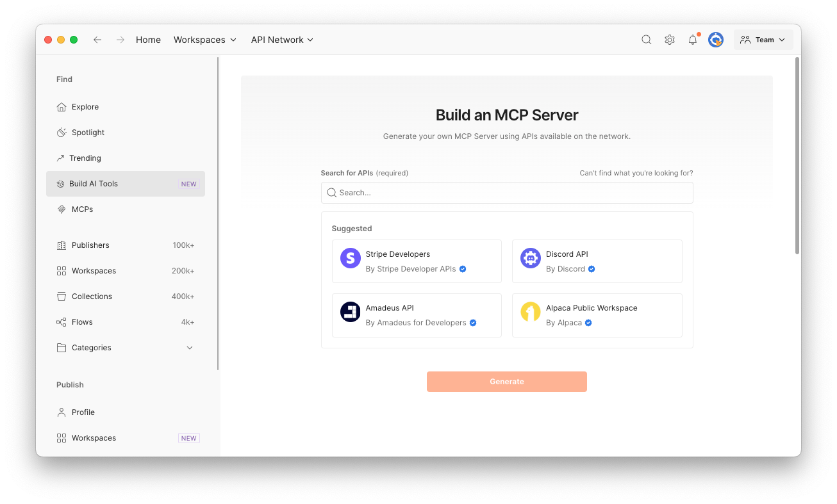Click the NEW badge on Publish Workspaces

coord(189,438)
